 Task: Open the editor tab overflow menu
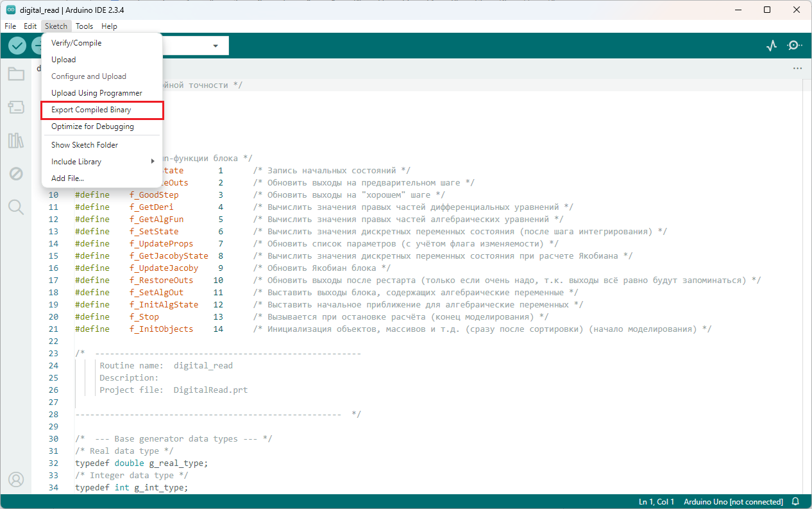[797, 68]
